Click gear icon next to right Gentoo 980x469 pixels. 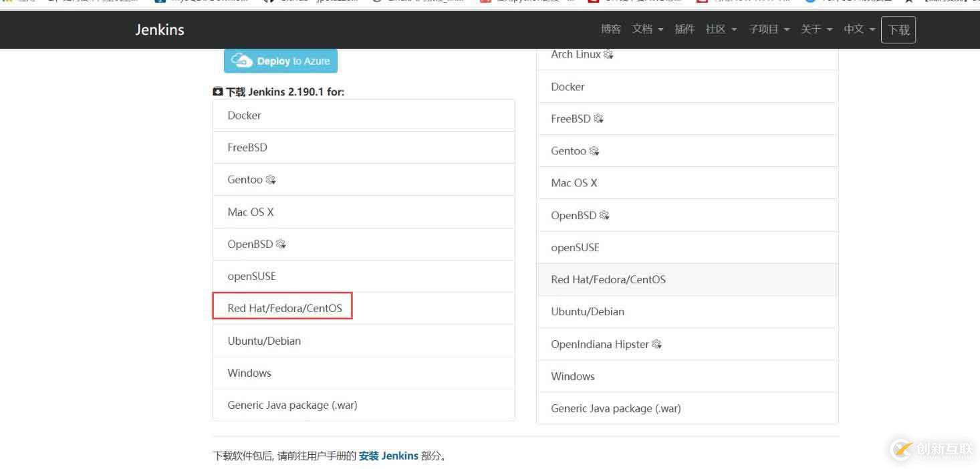click(594, 152)
